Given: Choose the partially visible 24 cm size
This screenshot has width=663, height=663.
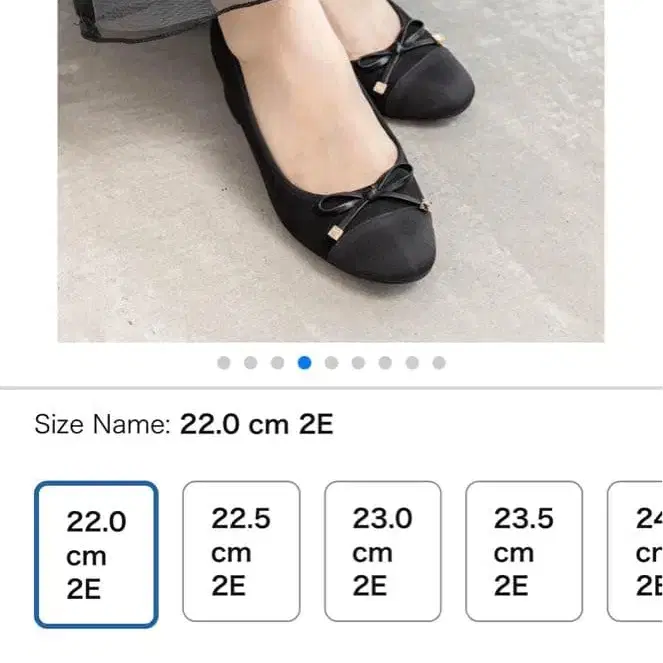Looking at the screenshot, I should tap(635, 551).
